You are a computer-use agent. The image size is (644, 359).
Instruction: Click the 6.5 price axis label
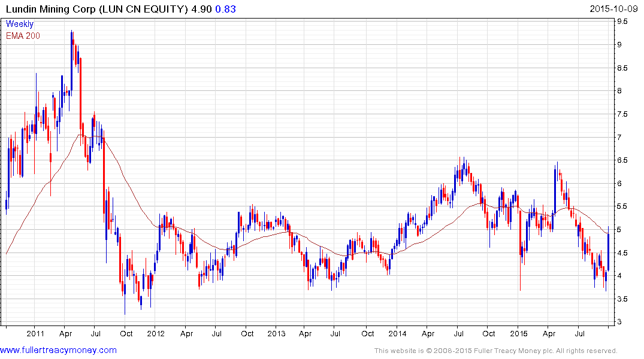click(622, 160)
